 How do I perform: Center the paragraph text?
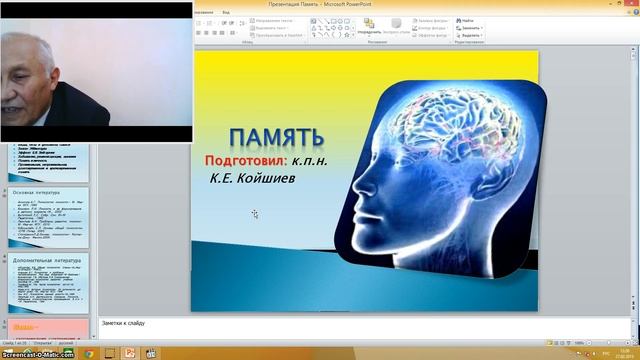click(x=206, y=33)
